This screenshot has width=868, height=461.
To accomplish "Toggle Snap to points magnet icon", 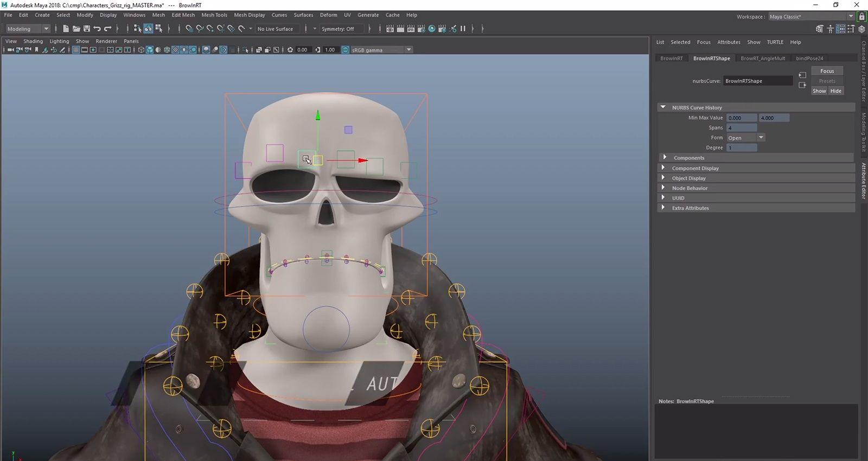I will [209, 29].
